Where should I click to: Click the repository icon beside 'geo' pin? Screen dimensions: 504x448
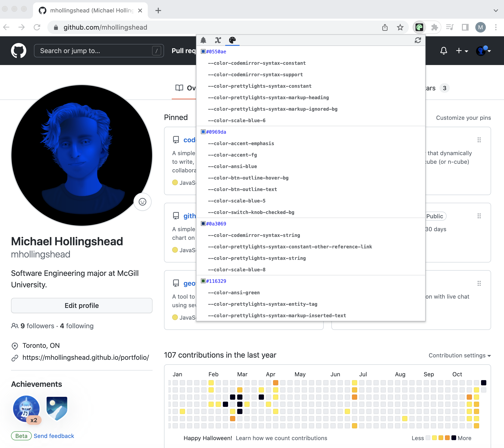(x=176, y=283)
